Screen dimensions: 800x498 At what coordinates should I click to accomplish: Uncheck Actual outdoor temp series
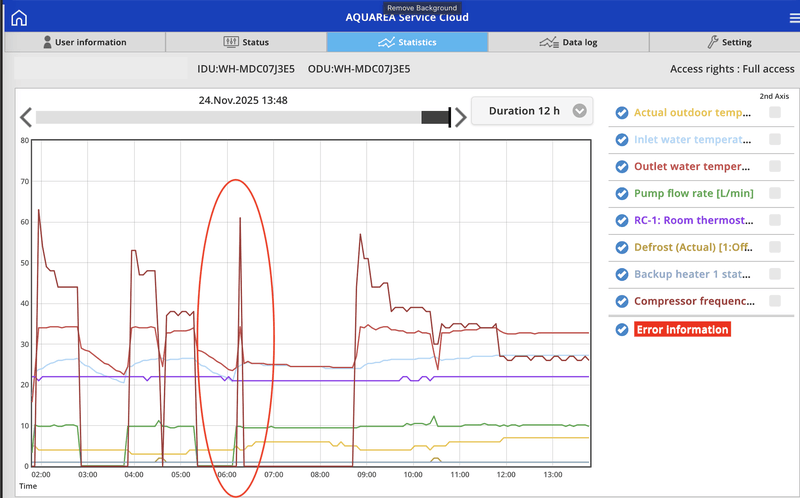[x=621, y=113]
